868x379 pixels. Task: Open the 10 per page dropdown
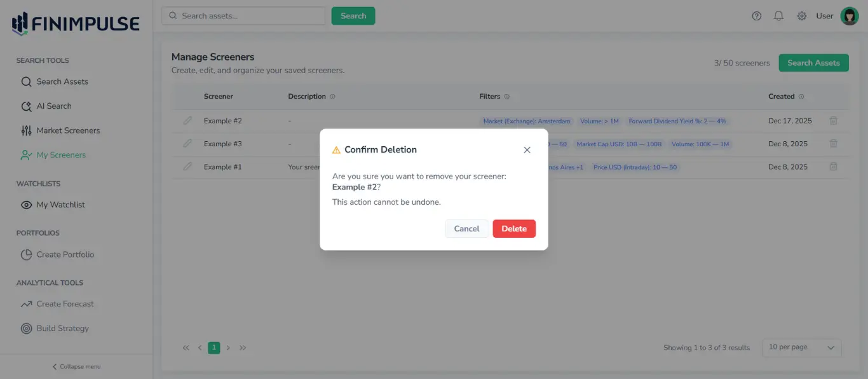[x=801, y=347]
